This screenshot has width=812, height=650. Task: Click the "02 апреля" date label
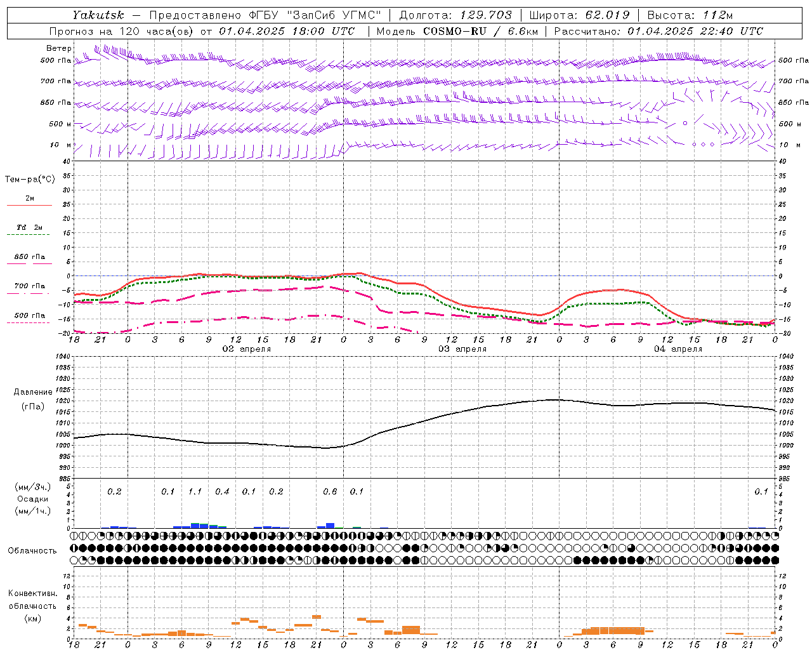click(x=246, y=349)
